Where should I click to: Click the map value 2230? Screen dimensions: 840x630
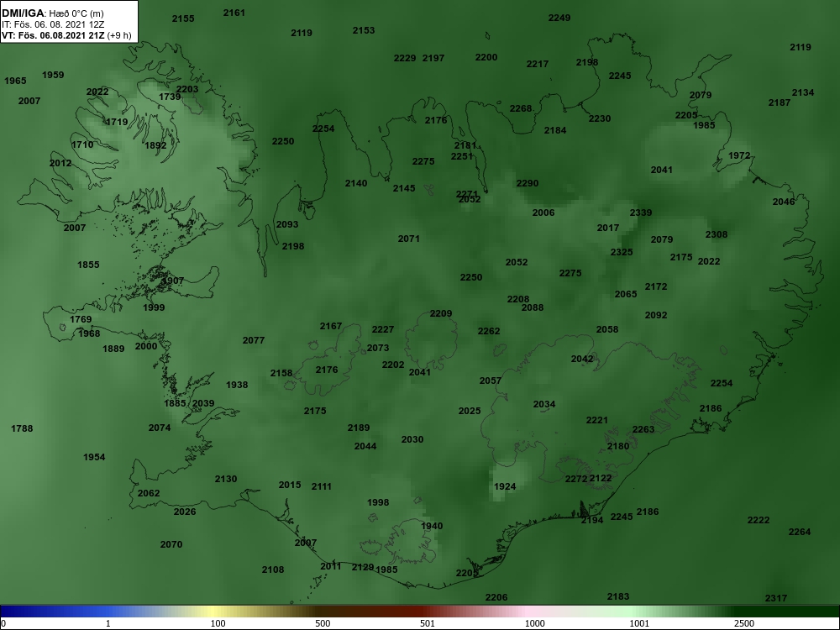click(x=600, y=118)
